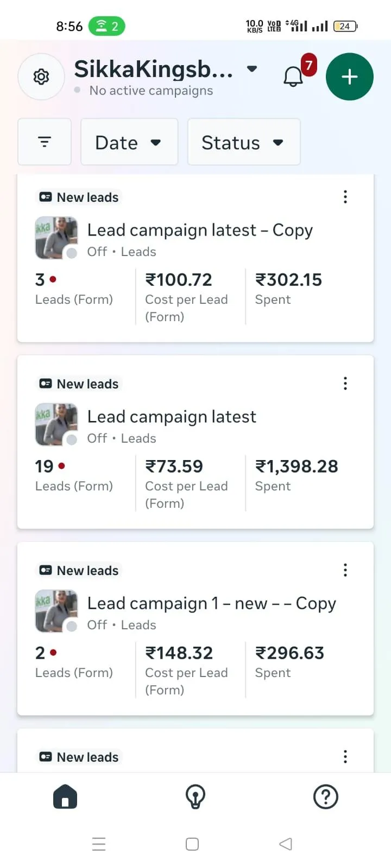Open the help question mark tab
The image size is (391, 868).
pyautogui.click(x=326, y=797)
